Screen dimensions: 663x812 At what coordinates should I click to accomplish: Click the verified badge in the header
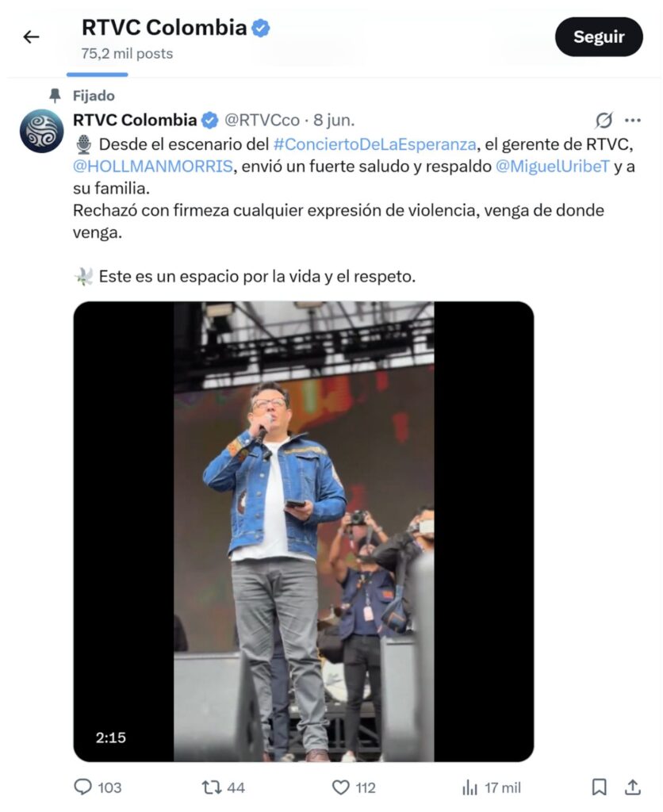[261, 29]
